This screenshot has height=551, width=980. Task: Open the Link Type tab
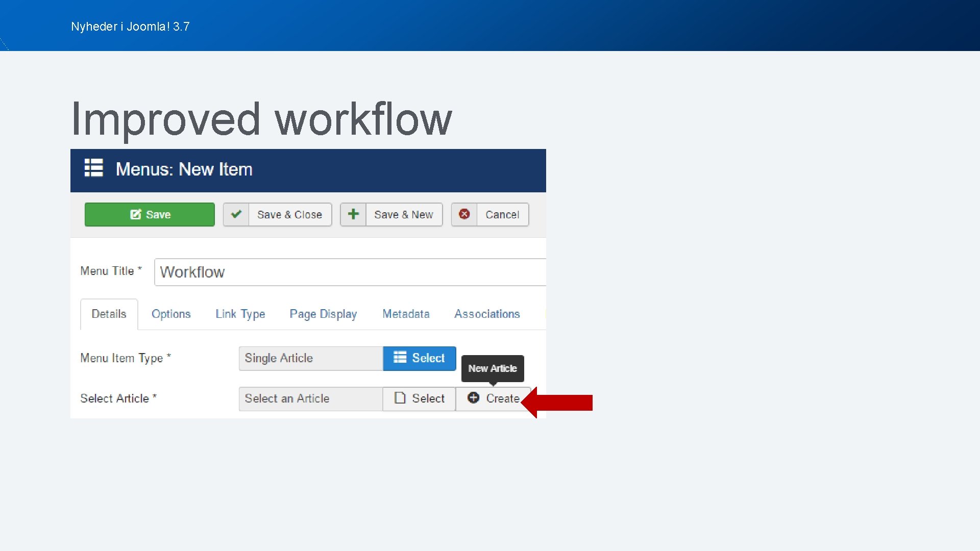240,314
